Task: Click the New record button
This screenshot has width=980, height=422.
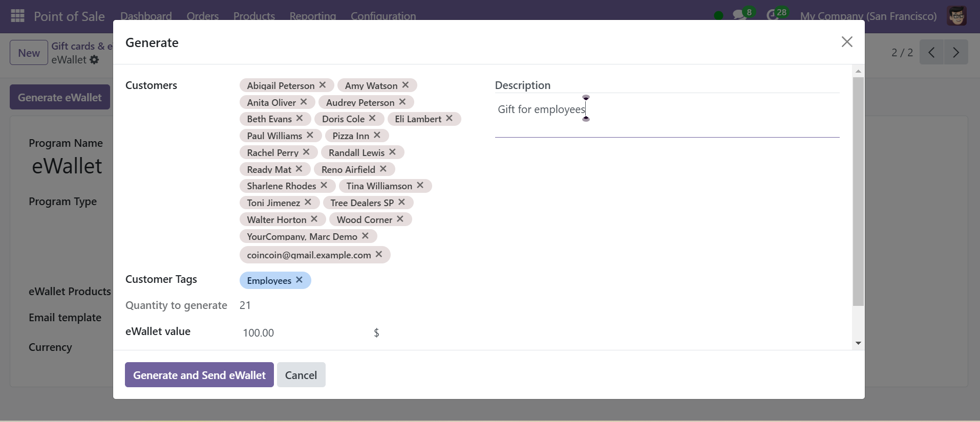Action: pyautogui.click(x=29, y=53)
